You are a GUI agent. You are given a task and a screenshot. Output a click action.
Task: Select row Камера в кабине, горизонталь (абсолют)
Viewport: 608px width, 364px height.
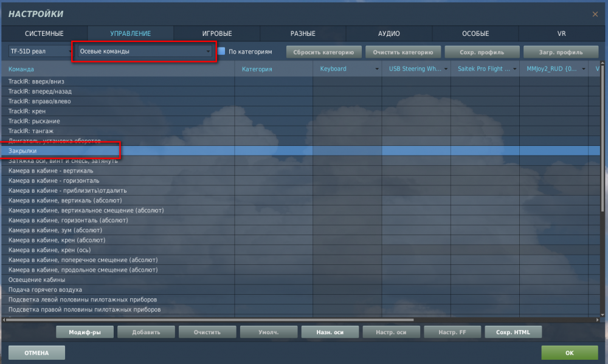301,220
